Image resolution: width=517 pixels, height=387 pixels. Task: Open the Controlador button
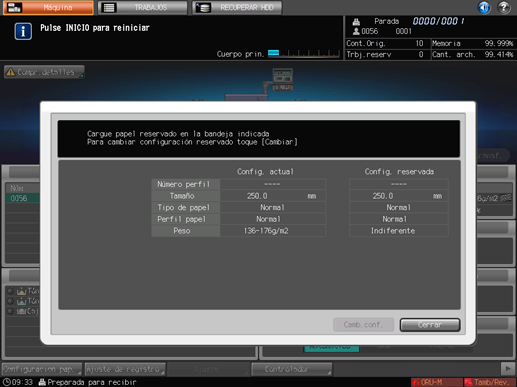(x=292, y=369)
